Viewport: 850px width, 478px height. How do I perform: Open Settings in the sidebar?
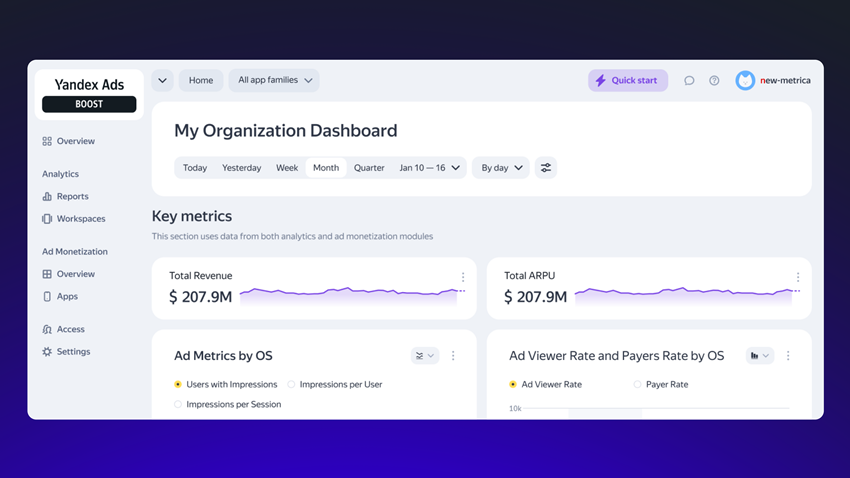(72, 352)
